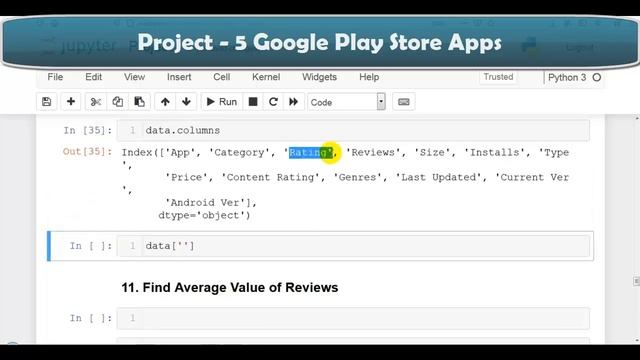Click the dtype='object' output line
This screenshot has width=640, height=360.
204,215
